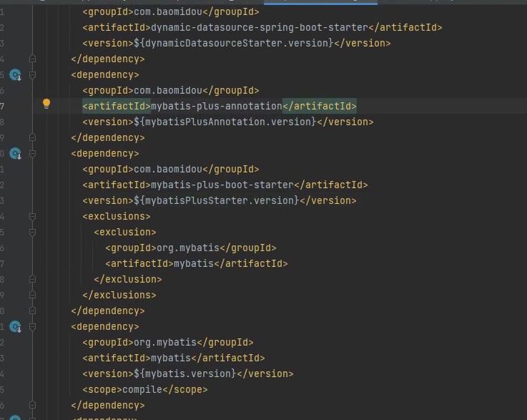Click the ${dynamicDatasourceStarter.version} property text
This screenshot has width=527, height=420.
234,43
